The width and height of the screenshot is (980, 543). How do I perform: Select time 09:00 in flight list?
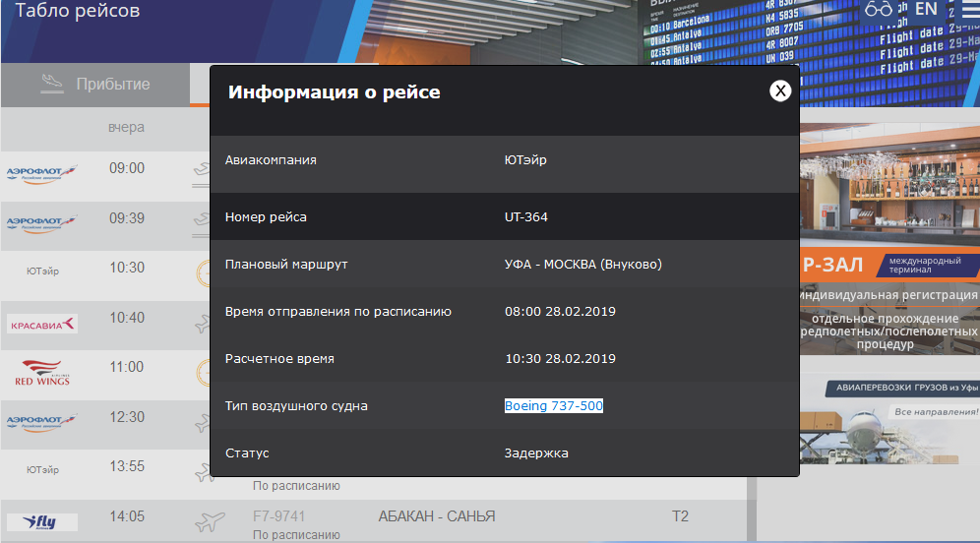click(x=127, y=168)
